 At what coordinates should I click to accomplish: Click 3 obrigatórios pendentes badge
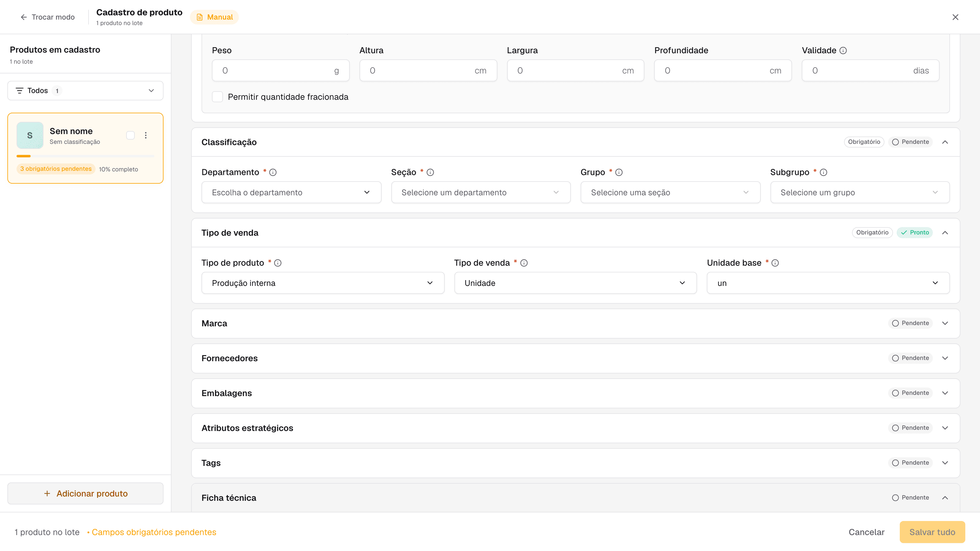tap(55, 169)
